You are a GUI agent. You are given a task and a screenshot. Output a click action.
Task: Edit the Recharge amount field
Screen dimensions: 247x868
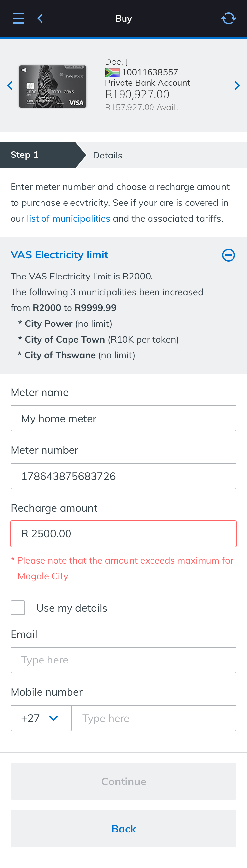tap(123, 534)
